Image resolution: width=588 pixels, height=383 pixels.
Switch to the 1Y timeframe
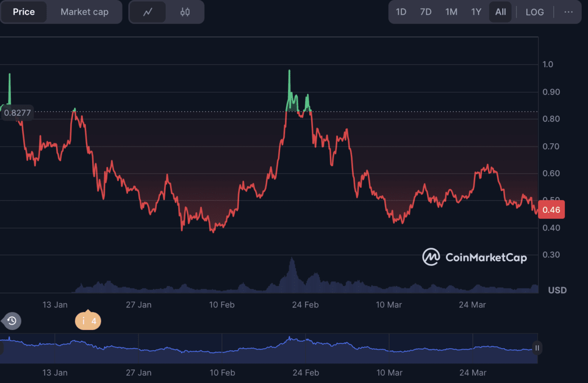point(476,12)
